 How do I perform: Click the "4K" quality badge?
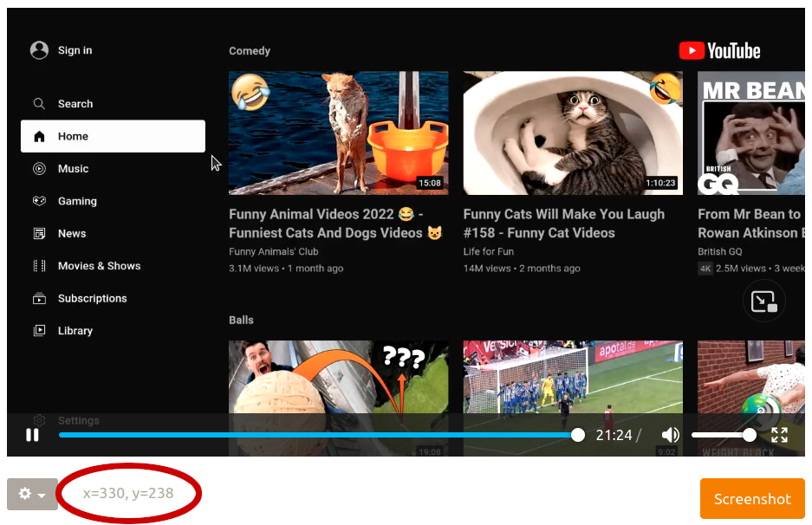pyautogui.click(x=705, y=269)
